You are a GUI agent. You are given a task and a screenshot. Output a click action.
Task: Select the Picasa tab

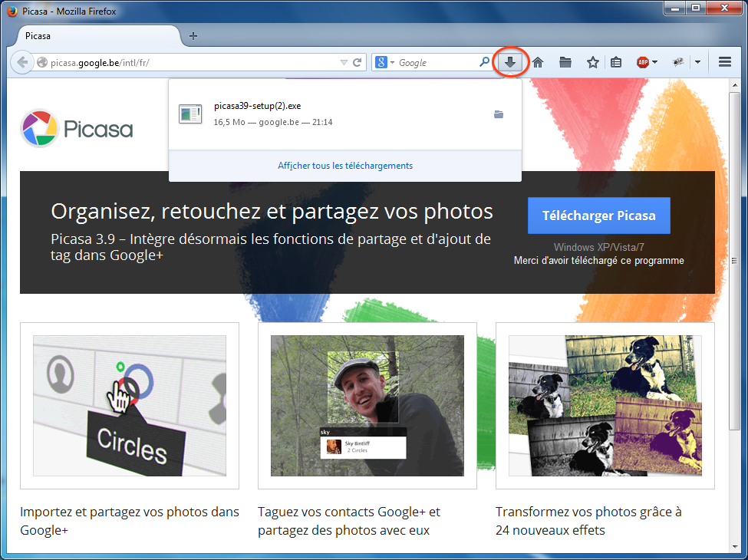[x=98, y=36]
